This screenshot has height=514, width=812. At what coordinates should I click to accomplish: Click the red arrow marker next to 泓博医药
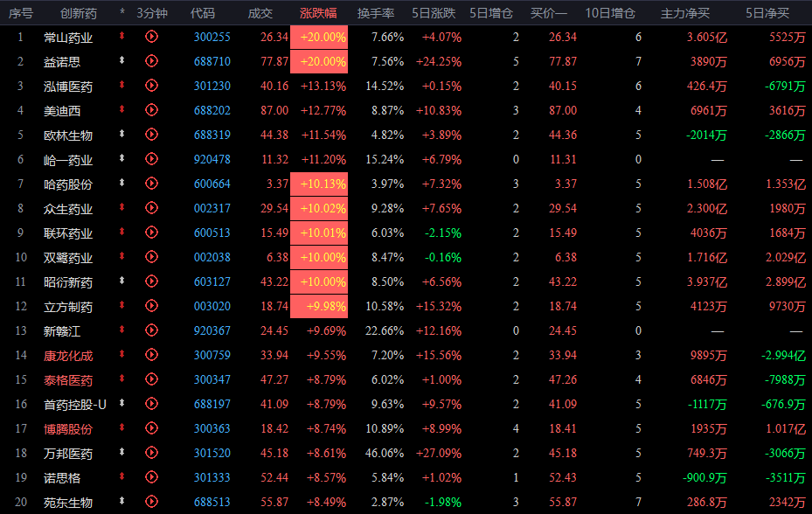(121, 85)
